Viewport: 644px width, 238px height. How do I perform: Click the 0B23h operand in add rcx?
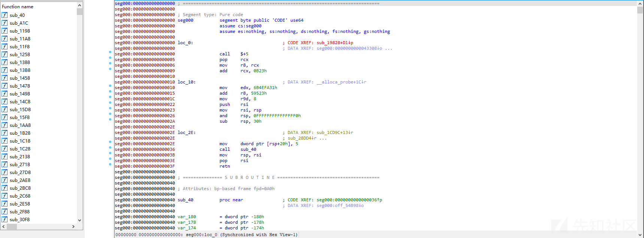click(x=260, y=71)
